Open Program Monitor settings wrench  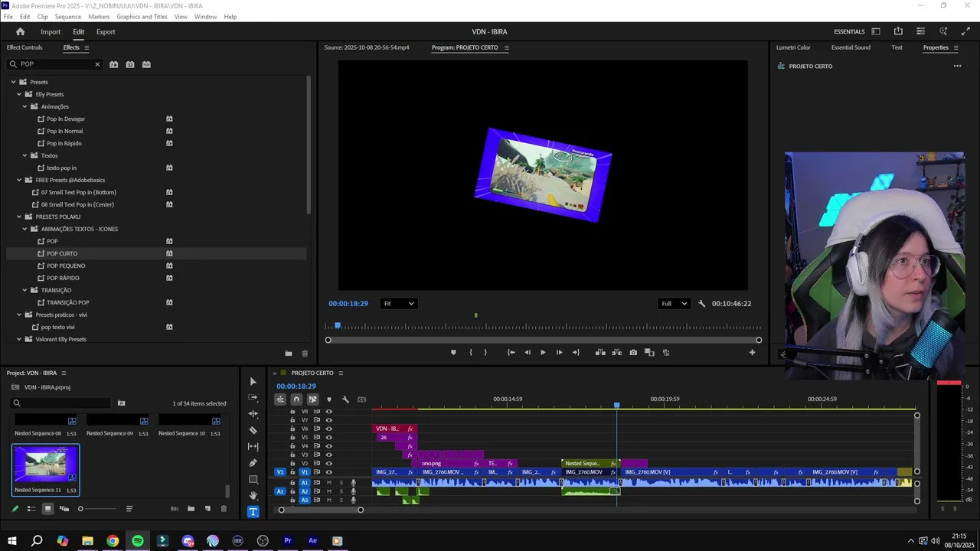point(701,304)
